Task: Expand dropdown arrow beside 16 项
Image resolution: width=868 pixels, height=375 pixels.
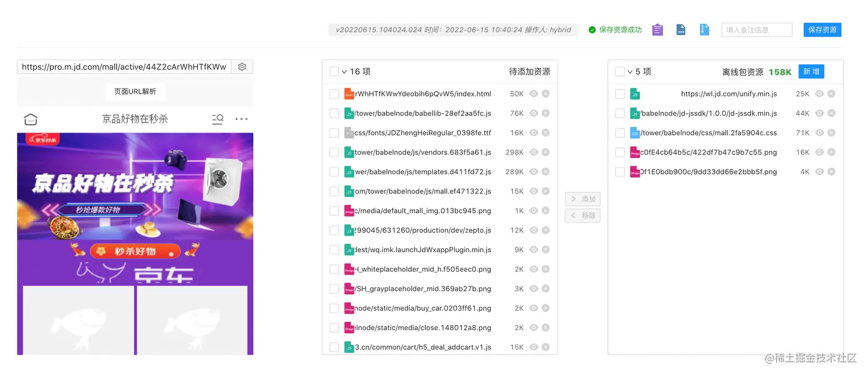Action: click(344, 72)
